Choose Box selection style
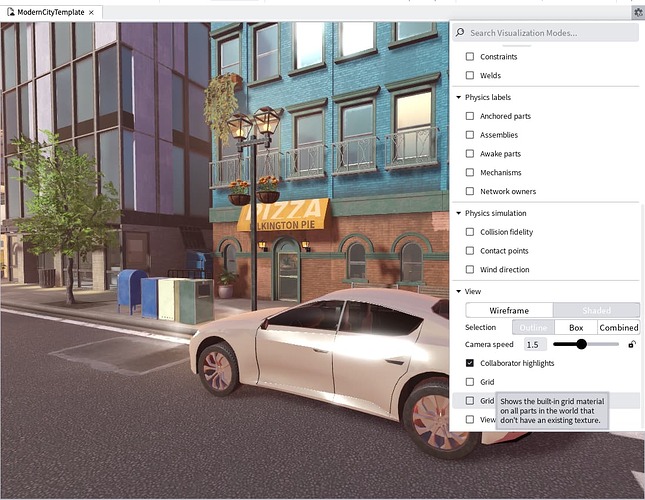645x500 pixels. 576,328
